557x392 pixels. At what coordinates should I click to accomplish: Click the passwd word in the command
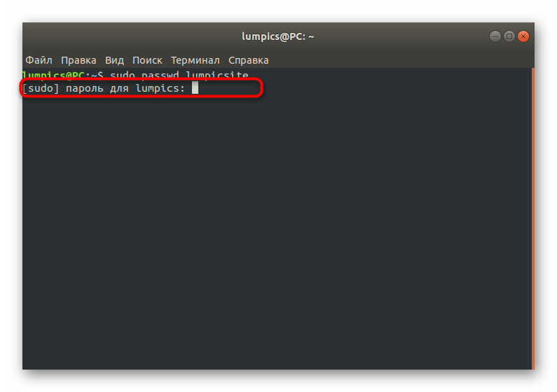tap(160, 75)
